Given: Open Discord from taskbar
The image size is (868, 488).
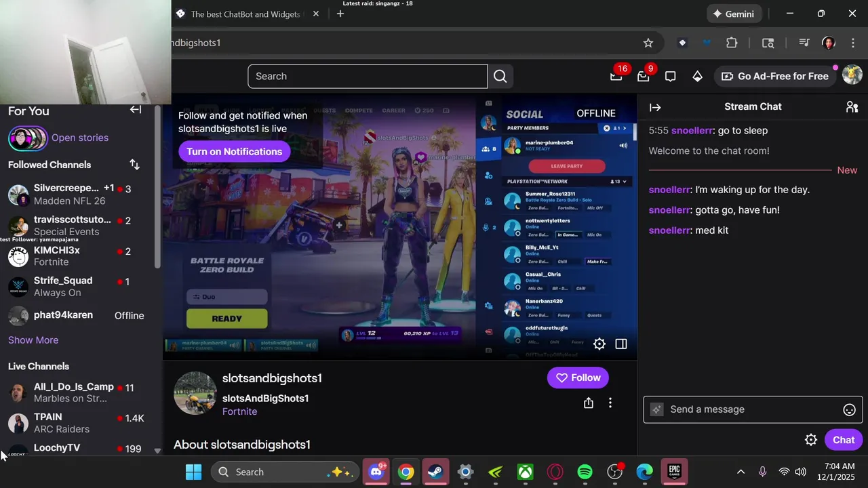Looking at the screenshot, I should [x=376, y=472].
